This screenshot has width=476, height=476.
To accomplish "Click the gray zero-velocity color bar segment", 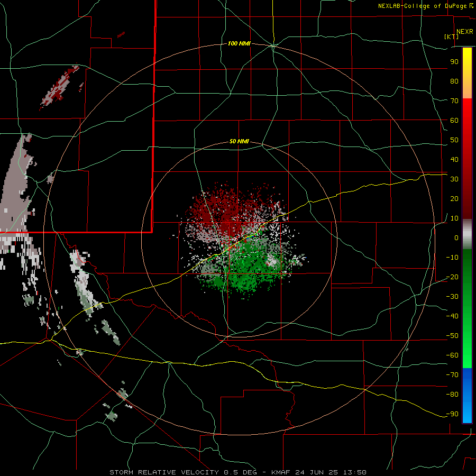I will coord(467,234).
